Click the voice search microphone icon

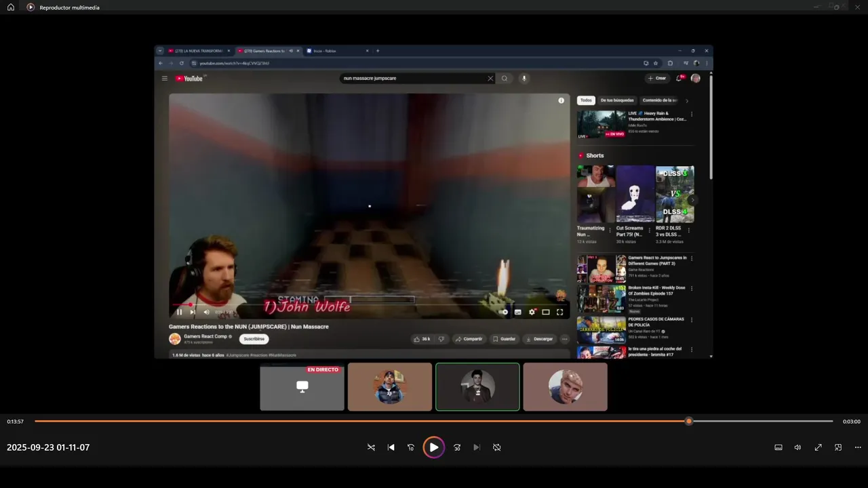(x=524, y=78)
